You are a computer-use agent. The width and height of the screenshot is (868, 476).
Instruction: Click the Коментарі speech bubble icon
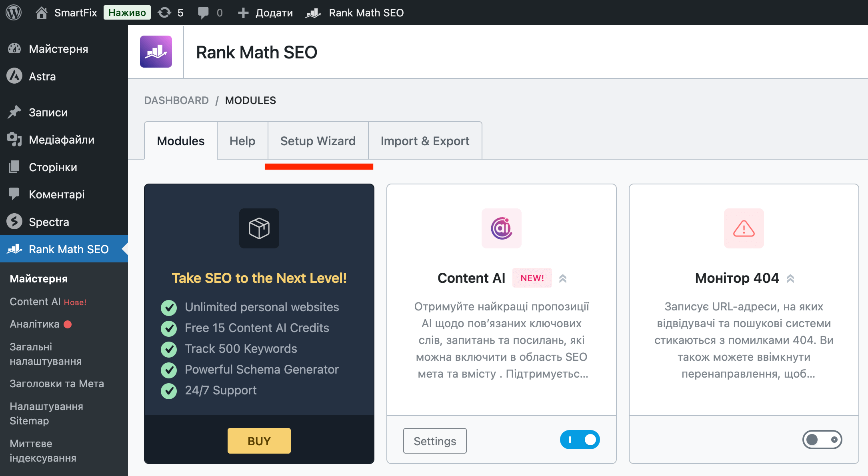[x=14, y=194]
